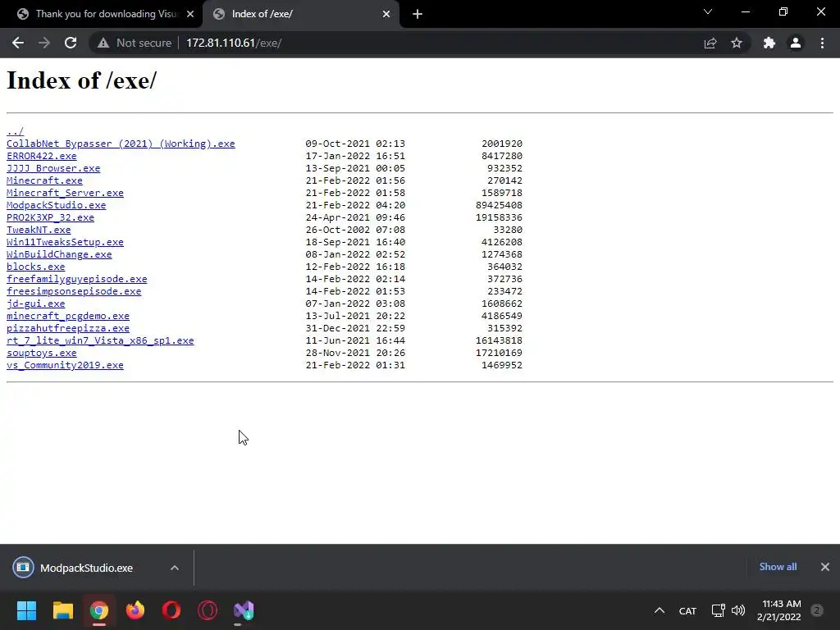Open the tab search dropdown arrow
This screenshot has width=840, height=630.
pos(708,11)
